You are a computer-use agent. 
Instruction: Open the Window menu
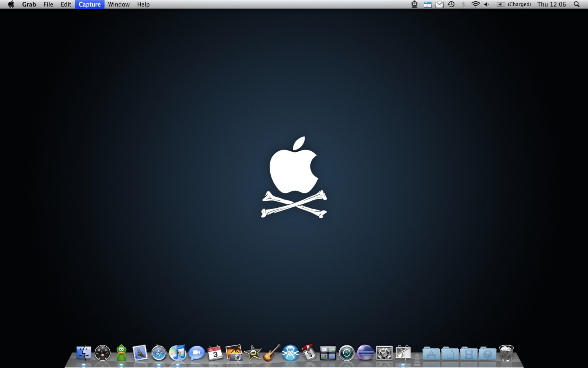(x=119, y=4)
